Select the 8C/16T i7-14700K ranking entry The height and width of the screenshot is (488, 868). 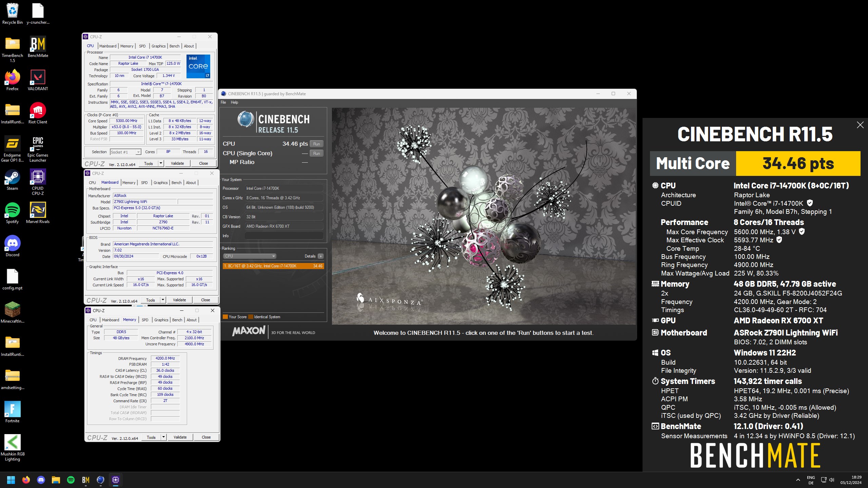pyautogui.click(x=273, y=266)
